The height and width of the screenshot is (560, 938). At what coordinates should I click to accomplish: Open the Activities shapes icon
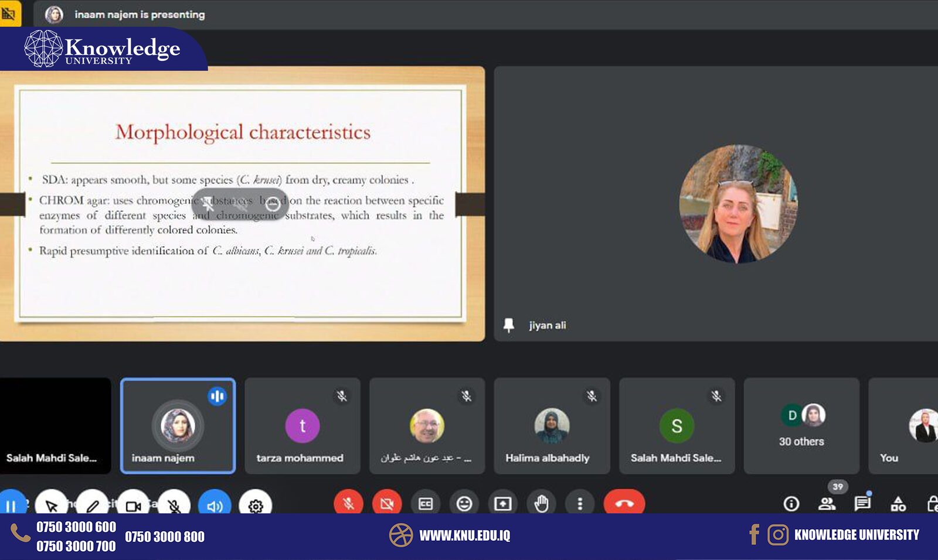tap(898, 504)
